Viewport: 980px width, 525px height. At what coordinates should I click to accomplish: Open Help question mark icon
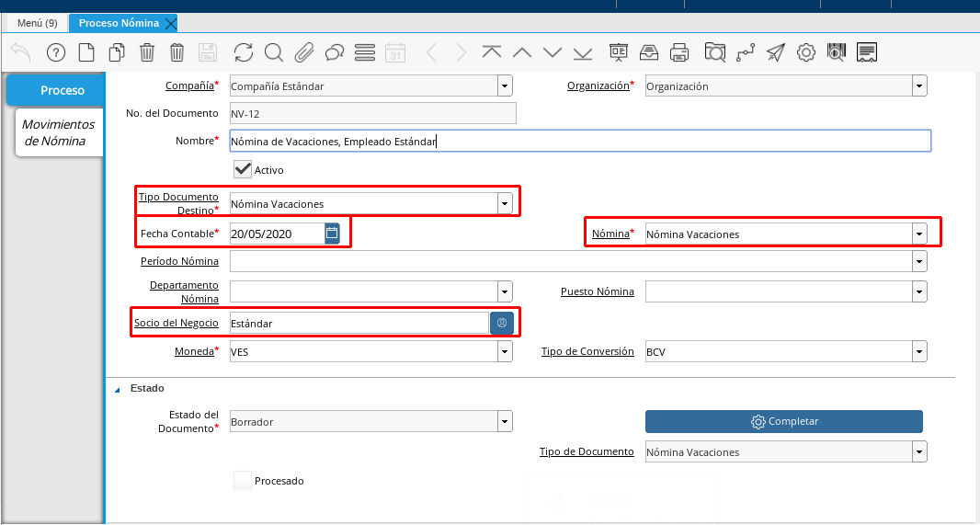(x=56, y=52)
